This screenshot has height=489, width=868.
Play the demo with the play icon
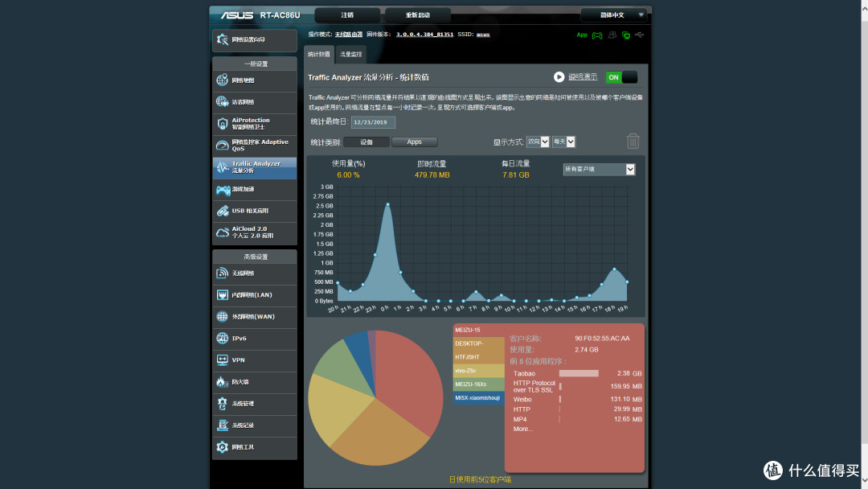[x=559, y=77]
